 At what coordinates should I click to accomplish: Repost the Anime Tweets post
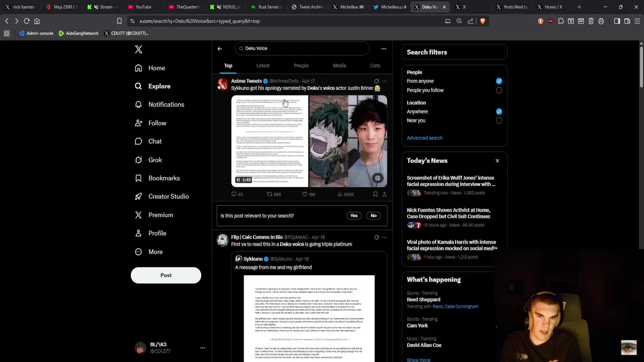tap(274, 194)
